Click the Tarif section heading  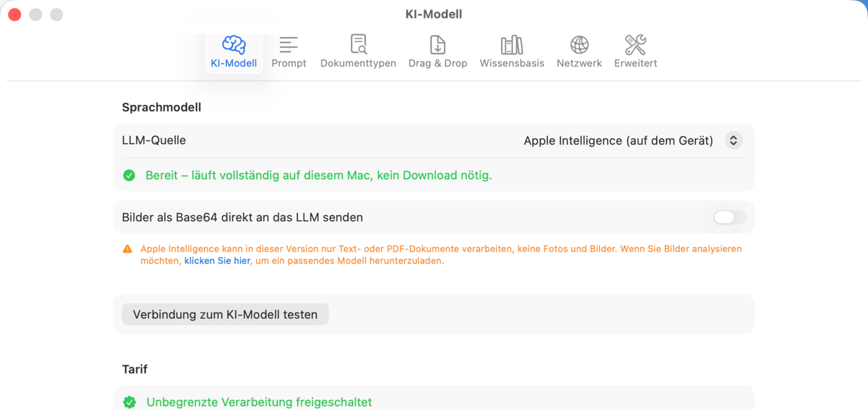(x=135, y=369)
